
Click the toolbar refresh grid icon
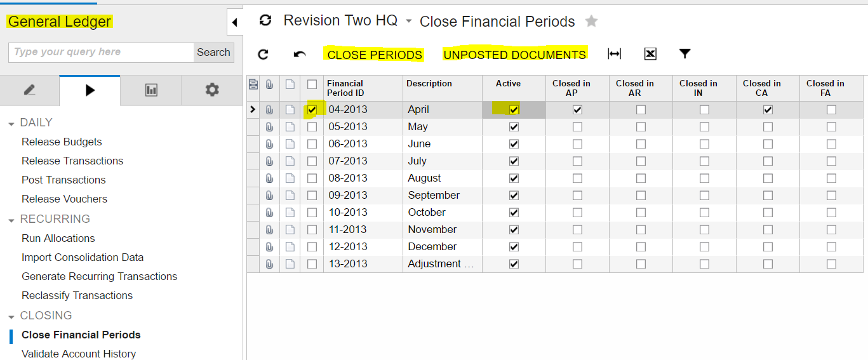click(263, 55)
